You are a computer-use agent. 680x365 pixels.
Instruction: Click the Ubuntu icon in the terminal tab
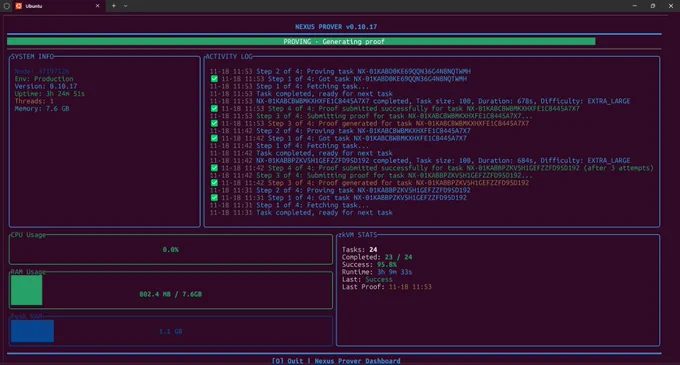(19, 6)
